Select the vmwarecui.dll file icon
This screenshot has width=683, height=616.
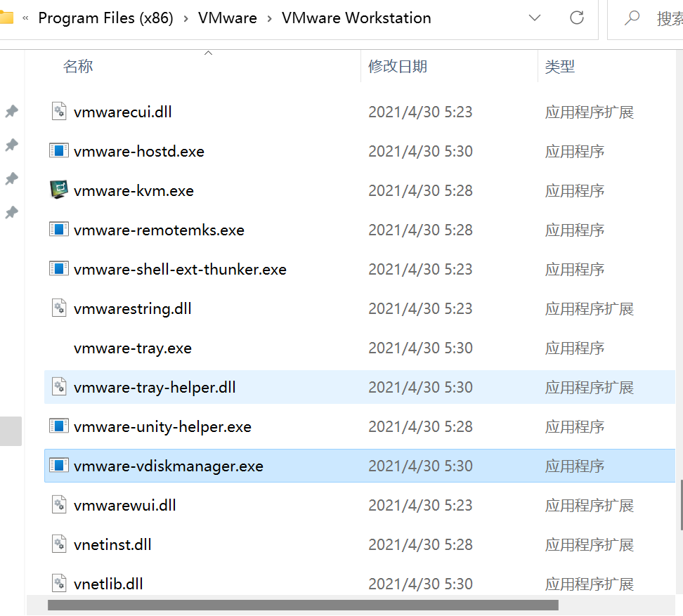click(59, 111)
